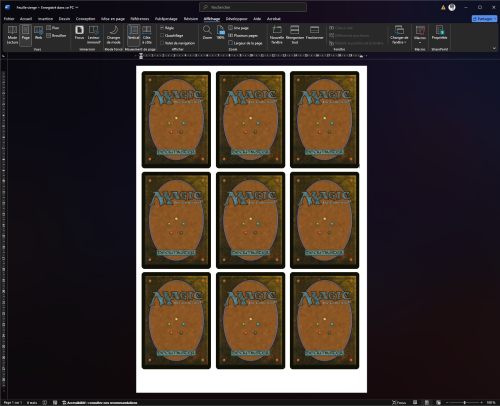This screenshot has height=406, width=500.
Task: Set zoom to 100% in ribbon
Action: click(221, 33)
